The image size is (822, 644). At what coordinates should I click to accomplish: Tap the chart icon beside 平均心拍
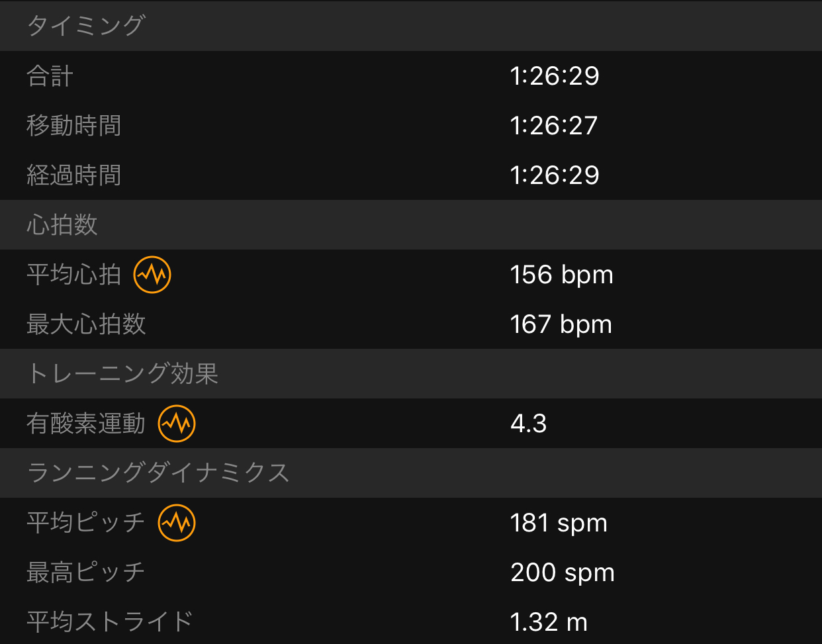pos(152,275)
